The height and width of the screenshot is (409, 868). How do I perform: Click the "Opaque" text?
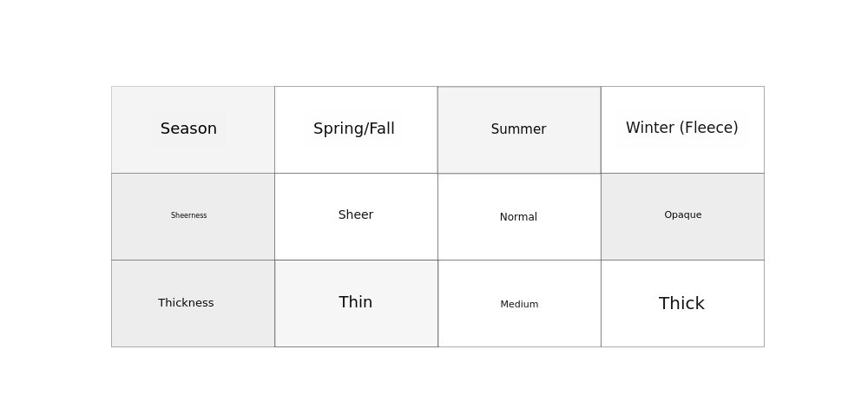(x=683, y=215)
